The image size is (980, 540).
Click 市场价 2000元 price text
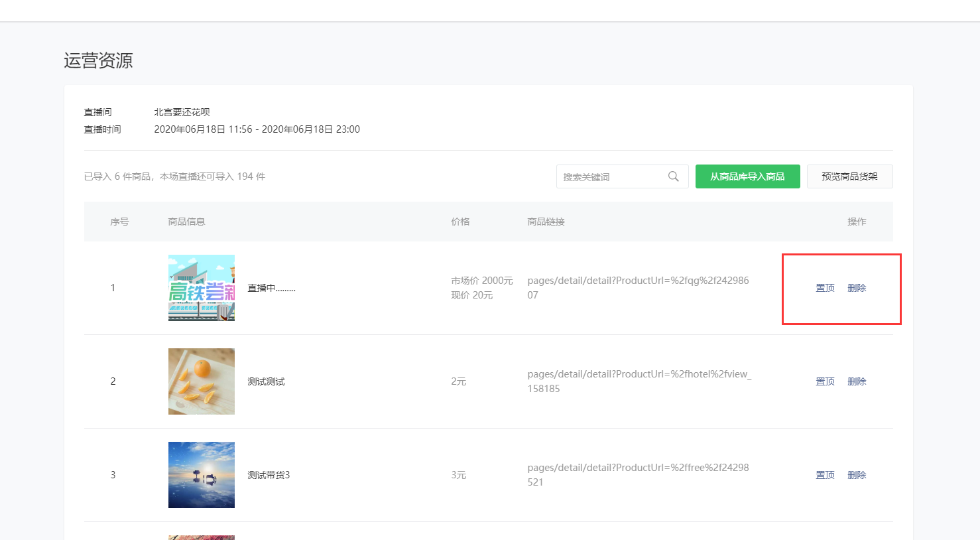tap(482, 281)
